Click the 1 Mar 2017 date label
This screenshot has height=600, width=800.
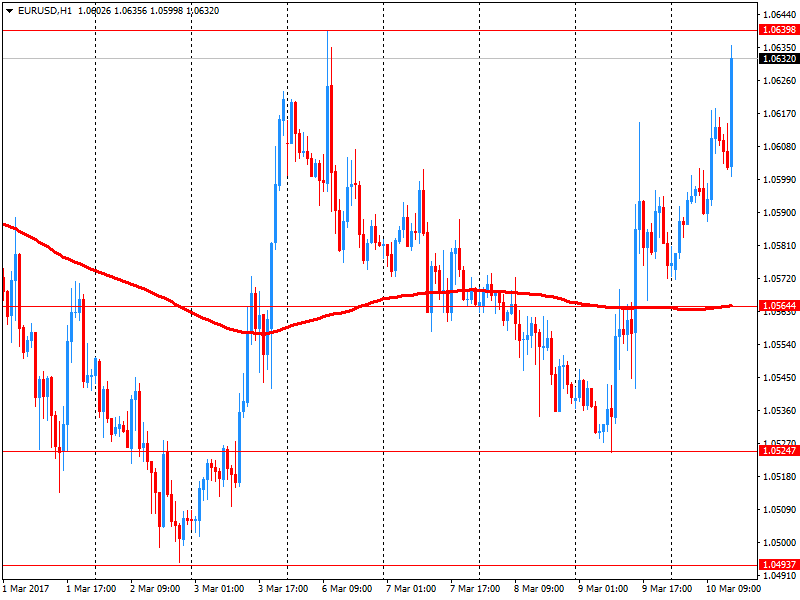[26, 588]
